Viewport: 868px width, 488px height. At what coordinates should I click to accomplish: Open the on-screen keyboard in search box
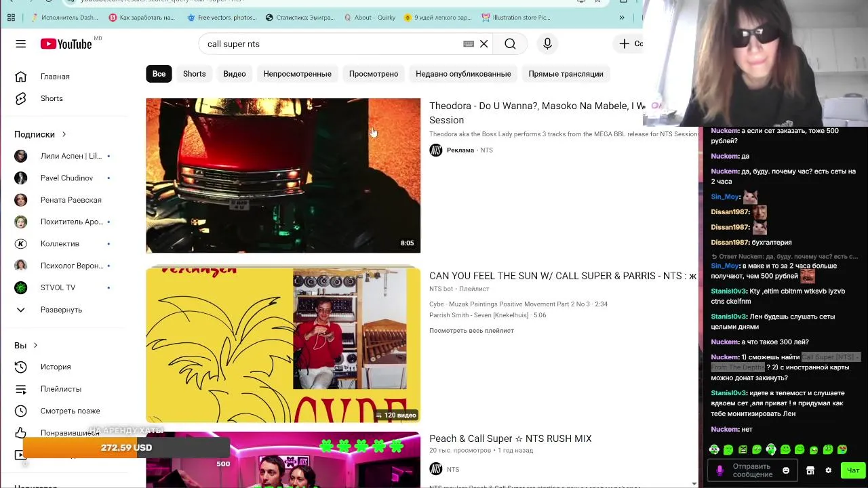point(469,44)
